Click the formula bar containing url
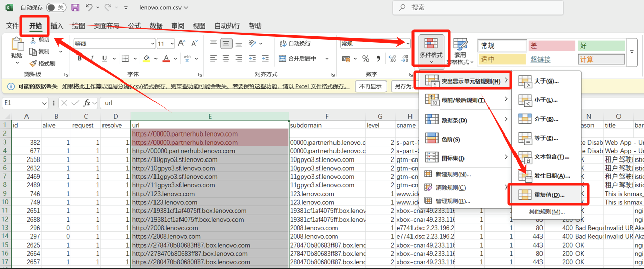The width and height of the screenshot is (644, 269). (x=372, y=103)
